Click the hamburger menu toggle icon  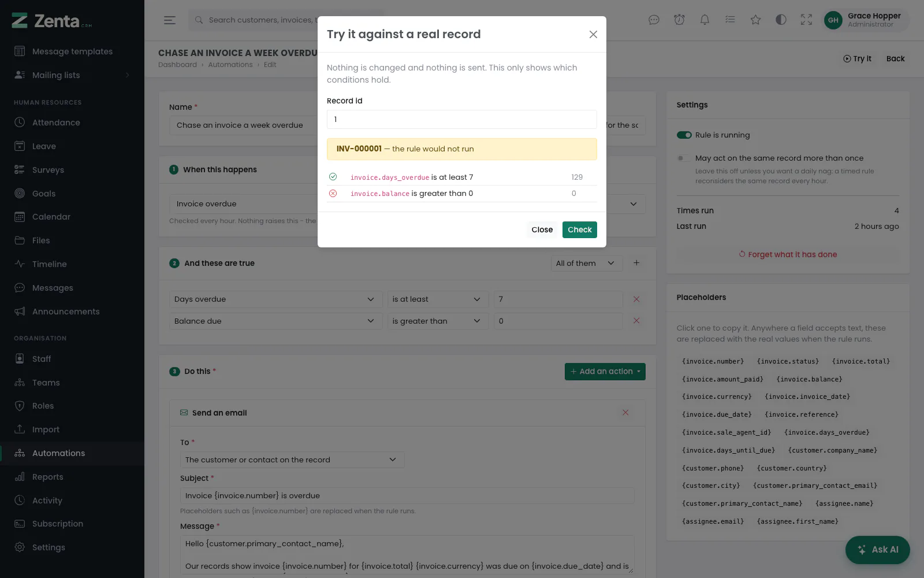tap(169, 20)
